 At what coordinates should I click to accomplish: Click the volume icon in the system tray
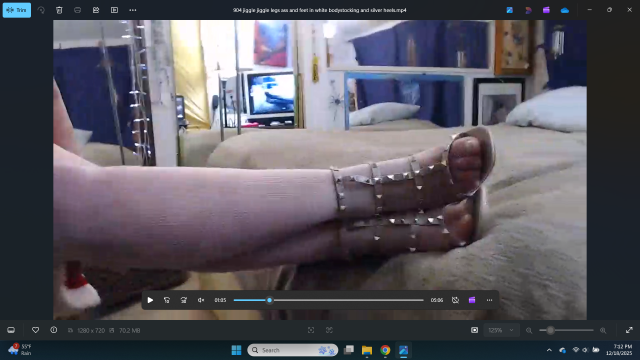click(585, 350)
